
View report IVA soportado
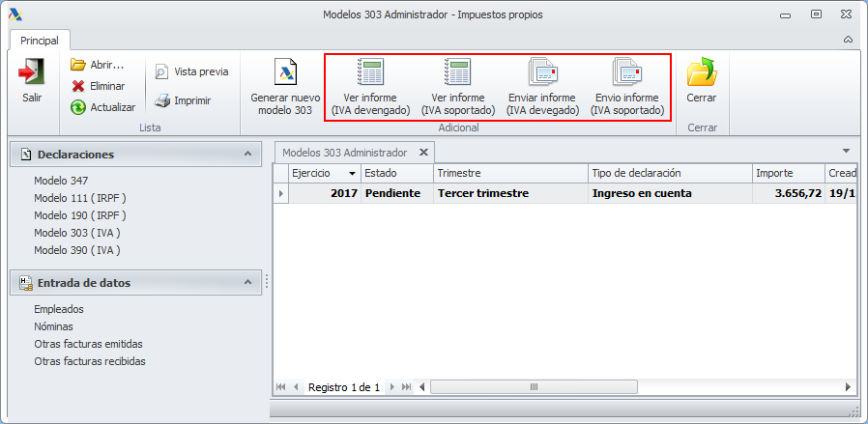pos(458,86)
